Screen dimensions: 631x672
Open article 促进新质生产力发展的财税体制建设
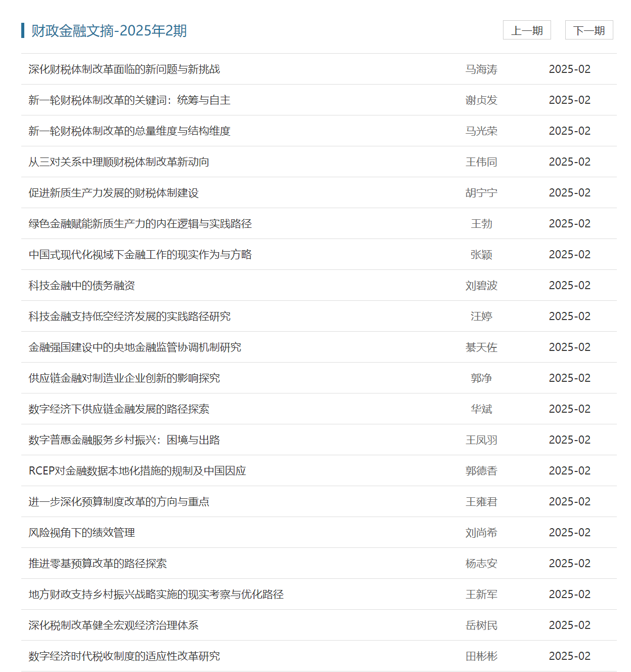pyautogui.click(x=113, y=193)
